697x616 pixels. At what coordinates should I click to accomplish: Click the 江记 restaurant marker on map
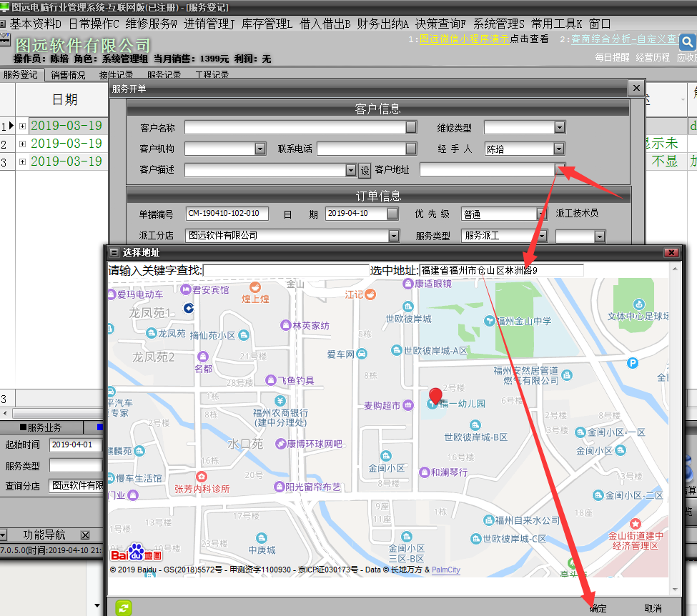(370, 294)
